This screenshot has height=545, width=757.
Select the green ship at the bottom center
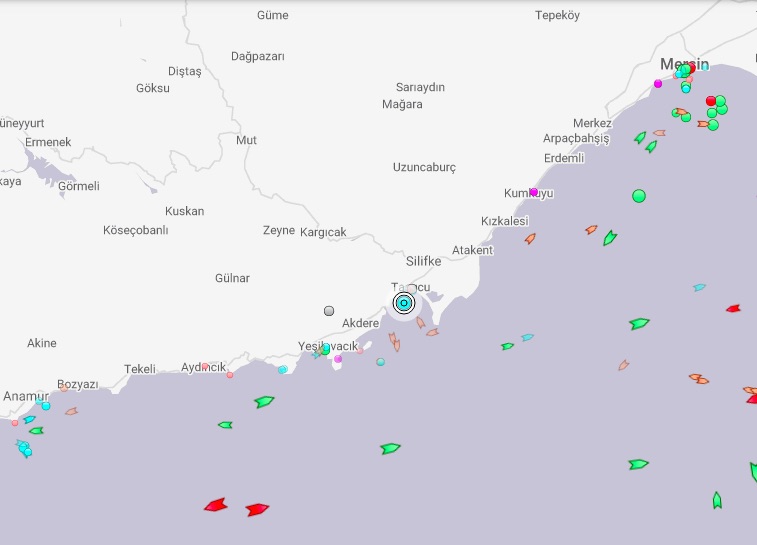390,449
